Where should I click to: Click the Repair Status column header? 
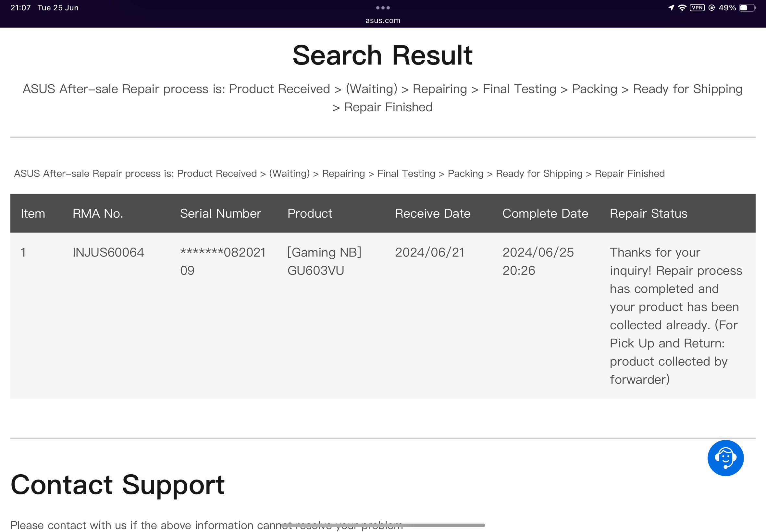point(648,213)
